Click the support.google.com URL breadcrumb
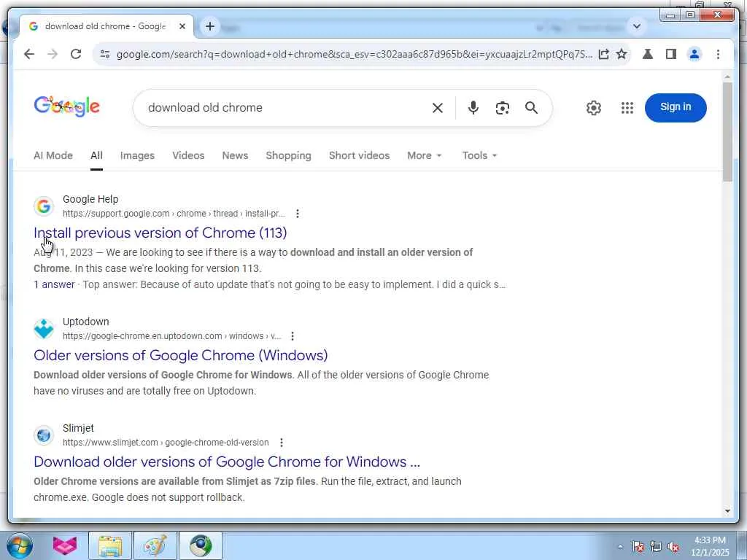The height and width of the screenshot is (560, 747). click(174, 214)
